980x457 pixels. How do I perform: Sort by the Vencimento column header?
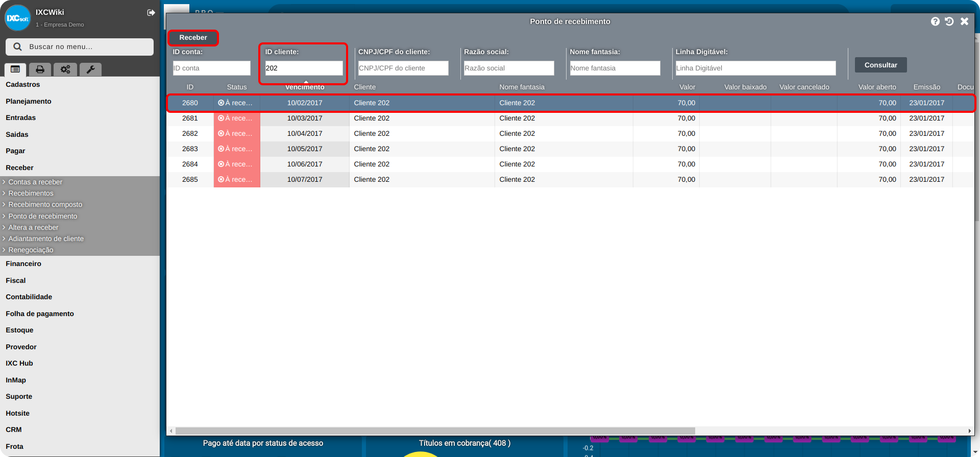coord(305,87)
